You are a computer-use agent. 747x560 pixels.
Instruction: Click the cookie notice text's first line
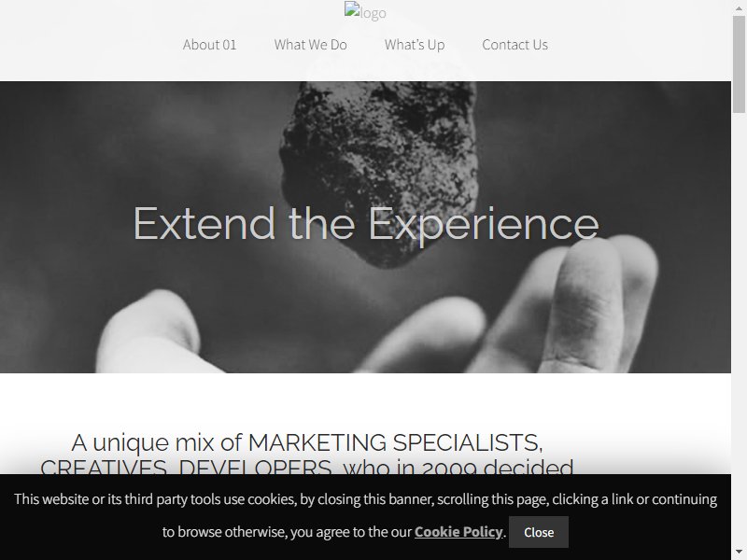point(365,499)
